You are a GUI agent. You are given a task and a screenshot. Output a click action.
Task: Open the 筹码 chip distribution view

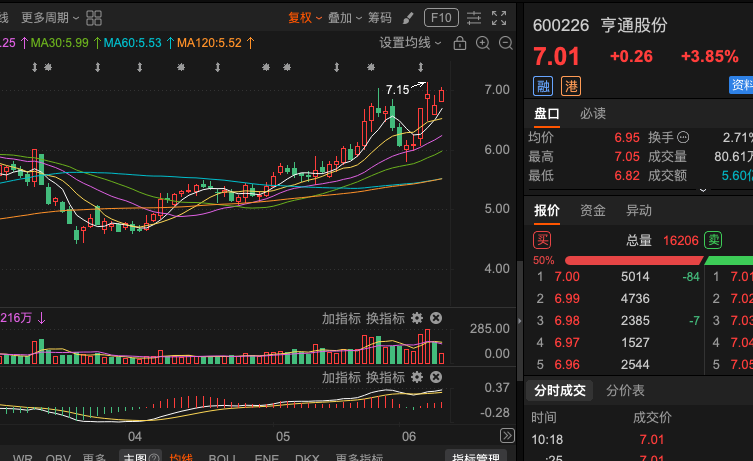point(380,18)
